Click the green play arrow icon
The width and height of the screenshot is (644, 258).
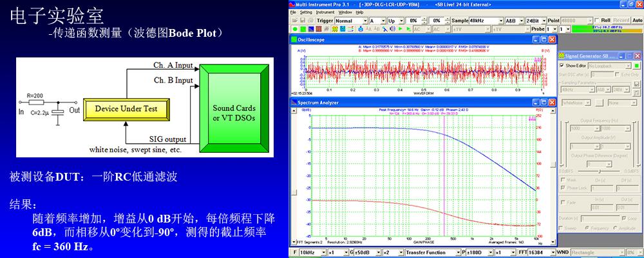[401, 29]
